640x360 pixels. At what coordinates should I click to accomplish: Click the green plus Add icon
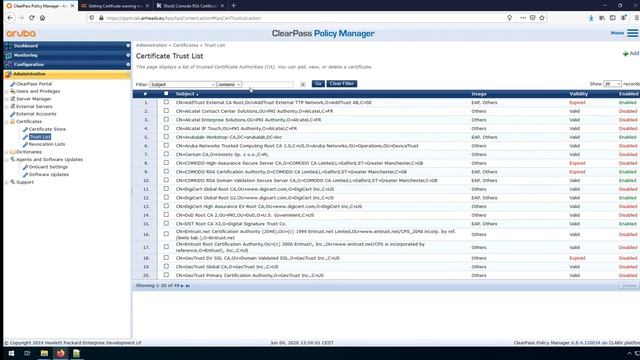pyautogui.click(x=625, y=53)
